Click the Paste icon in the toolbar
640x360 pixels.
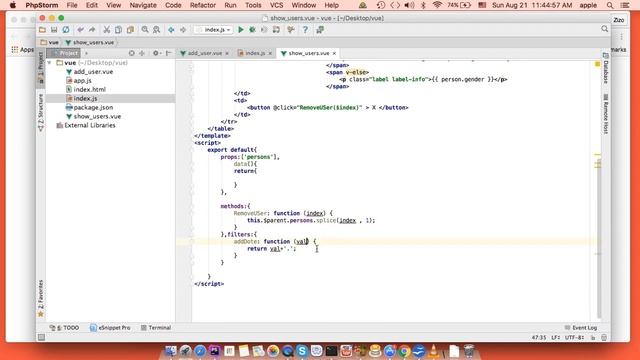click(130, 30)
